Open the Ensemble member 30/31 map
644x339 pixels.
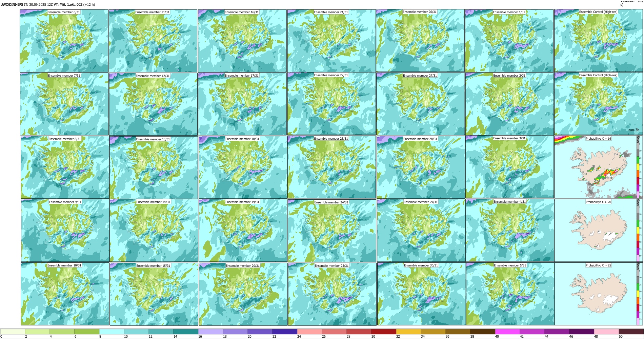(x=421, y=294)
